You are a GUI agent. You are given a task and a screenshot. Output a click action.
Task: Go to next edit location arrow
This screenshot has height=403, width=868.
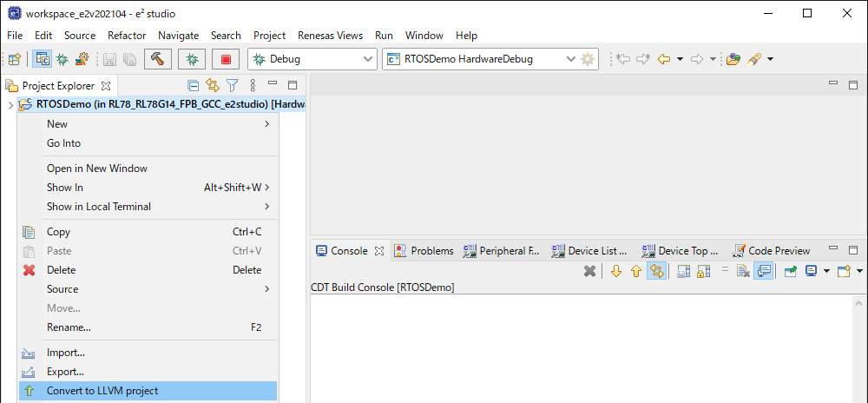642,59
